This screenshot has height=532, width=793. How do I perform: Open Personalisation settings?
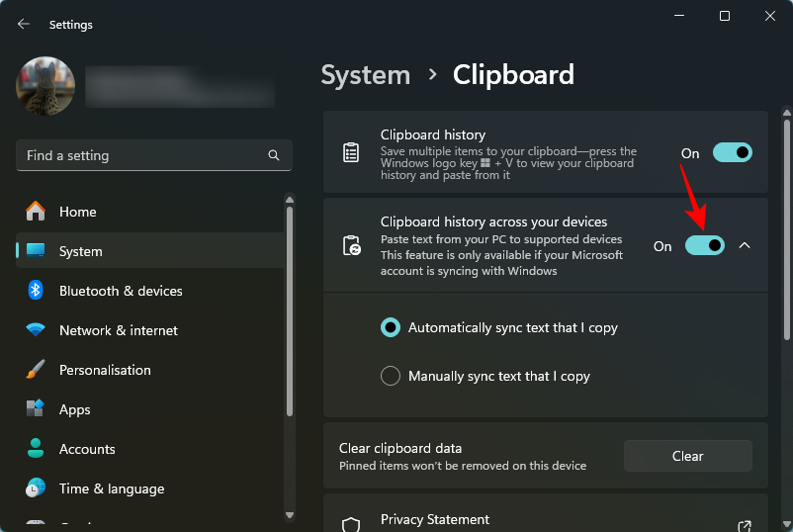pyautogui.click(x=150, y=370)
